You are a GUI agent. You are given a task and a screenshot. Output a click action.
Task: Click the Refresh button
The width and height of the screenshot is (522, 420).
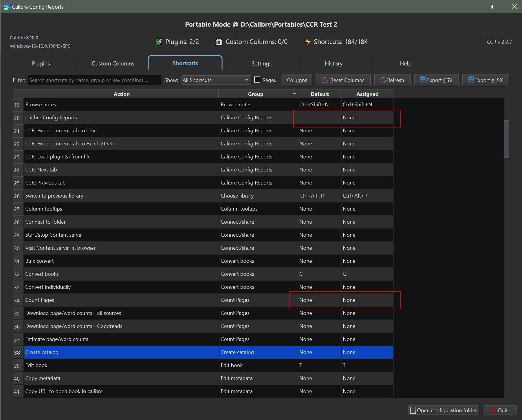392,80
